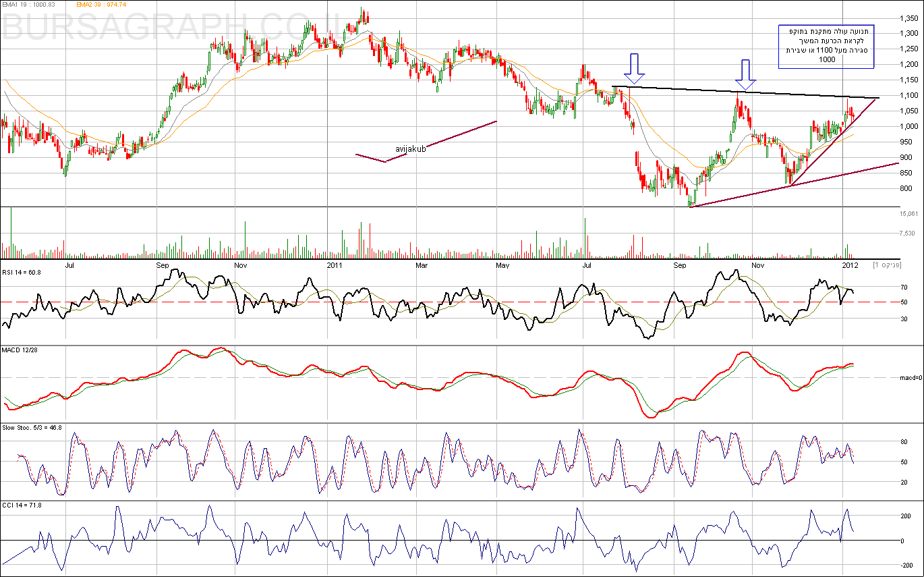Screen dimensions: 924x577
Task: Click the 1,050 price axis label
Action: pyautogui.click(x=908, y=111)
